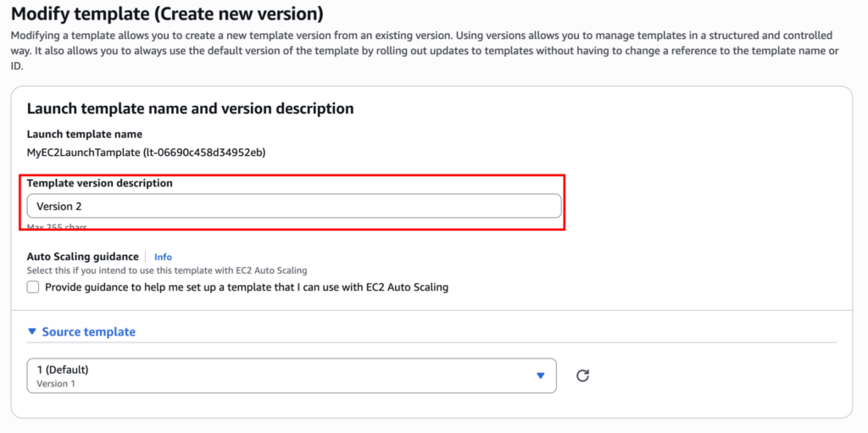Click the 'Provide guidance to help me' checkbox label
Viewport: 868px width, 433px height.
point(246,287)
